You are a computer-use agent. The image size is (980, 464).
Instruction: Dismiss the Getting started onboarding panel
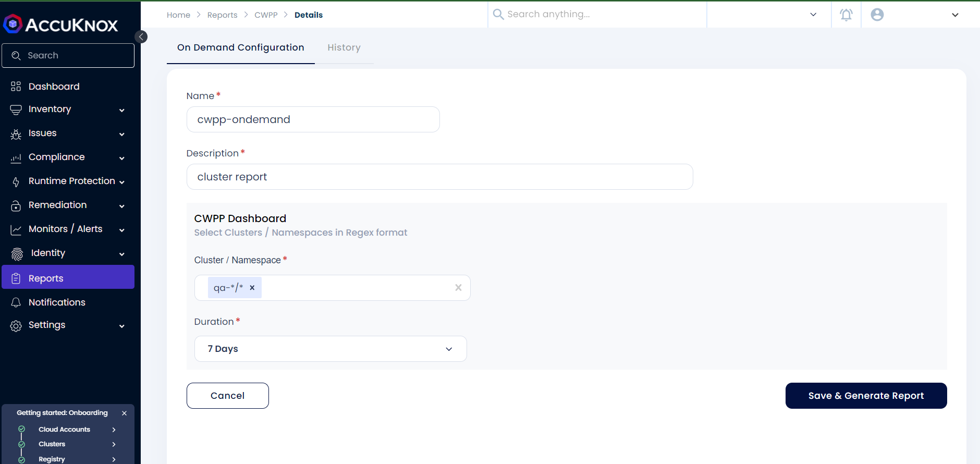coord(124,413)
